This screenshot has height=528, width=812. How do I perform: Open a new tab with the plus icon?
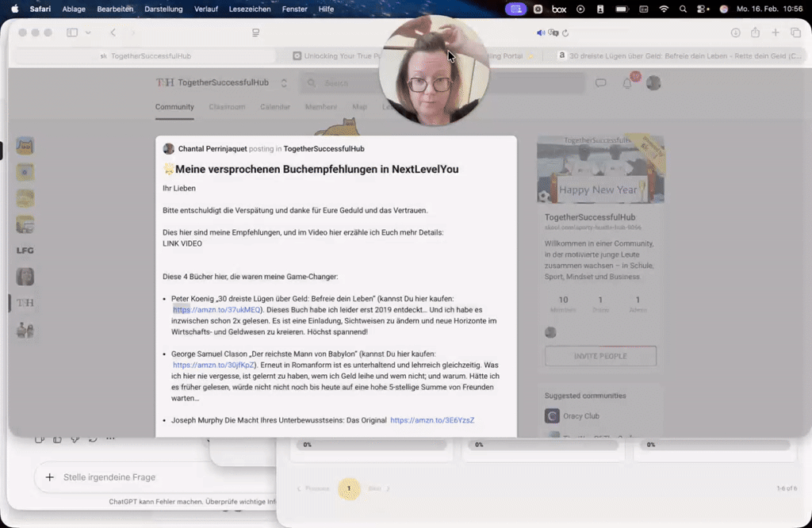pyautogui.click(x=775, y=33)
